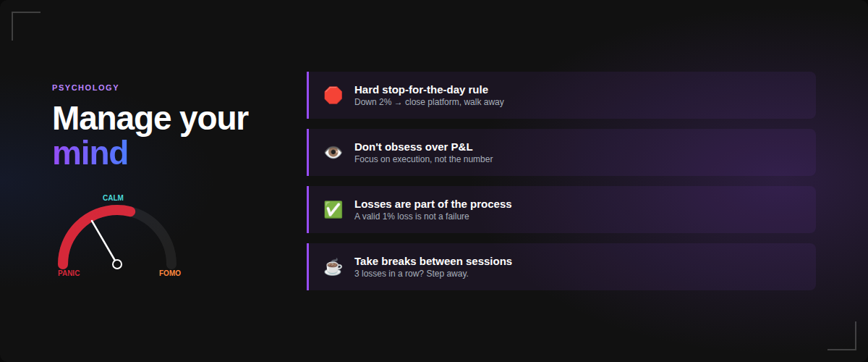Click the CALM label on gauge
This screenshot has height=362, width=868.
tap(113, 198)
